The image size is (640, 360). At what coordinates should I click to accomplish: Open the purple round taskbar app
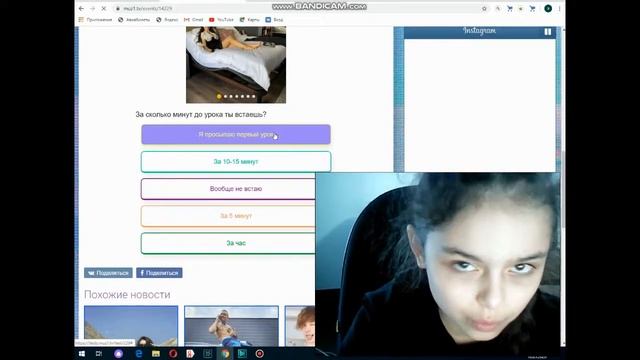(118, 353)
